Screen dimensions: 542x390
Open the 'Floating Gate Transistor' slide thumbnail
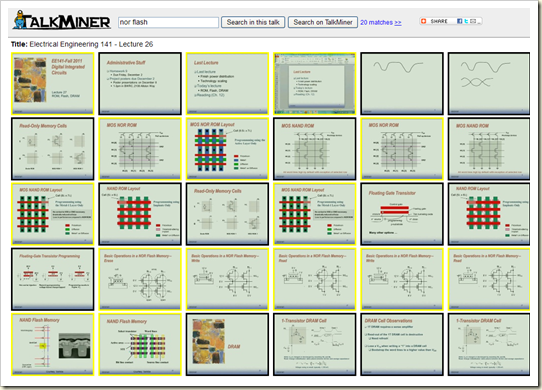click(402, 214)
